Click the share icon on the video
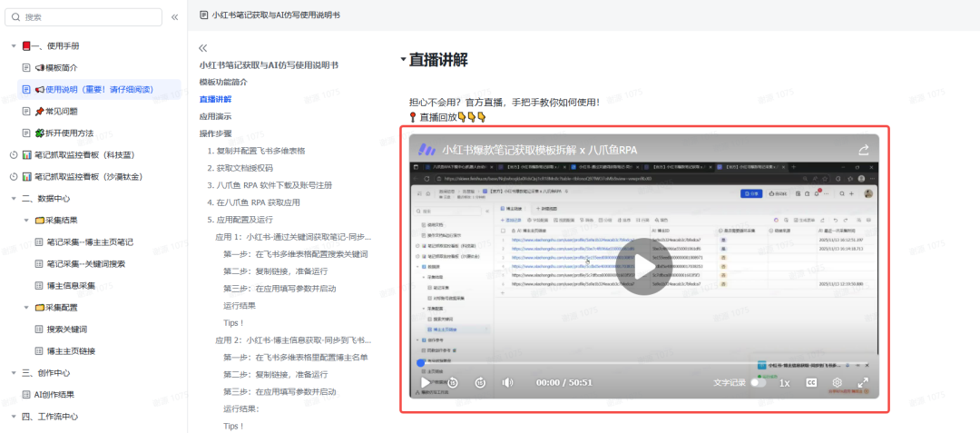This screenshot has width=980, height=433. [864, 150]
